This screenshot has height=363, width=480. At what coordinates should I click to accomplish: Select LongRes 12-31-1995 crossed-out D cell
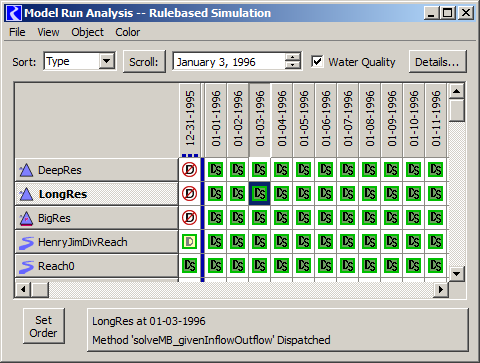(190, 194)
